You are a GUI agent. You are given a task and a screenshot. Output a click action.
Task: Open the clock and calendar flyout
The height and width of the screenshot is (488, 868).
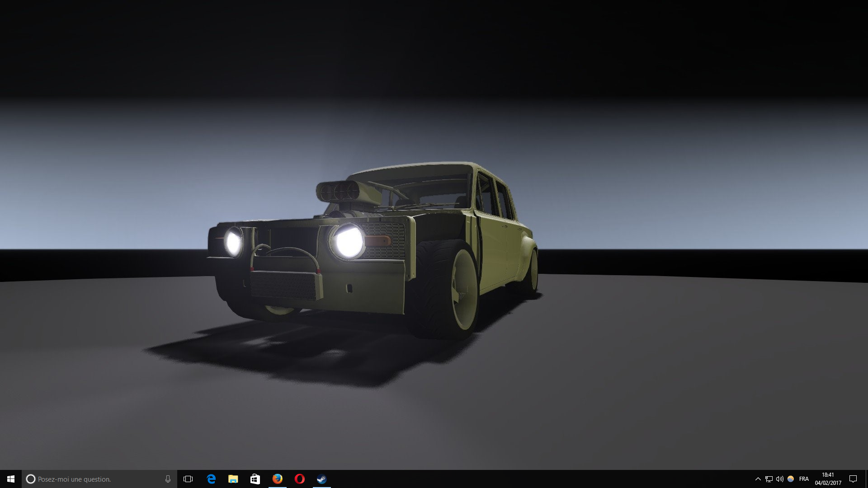tap(828, 479)
